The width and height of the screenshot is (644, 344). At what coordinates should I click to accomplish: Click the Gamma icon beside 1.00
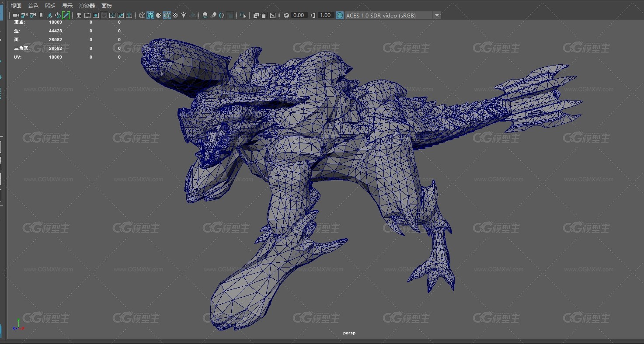313,15
